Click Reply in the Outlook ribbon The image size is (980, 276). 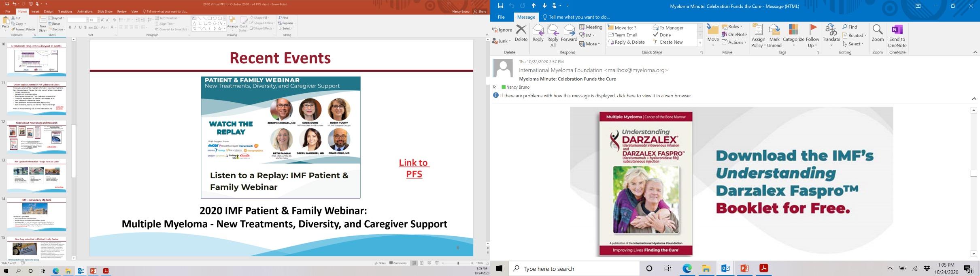point(538,33)
